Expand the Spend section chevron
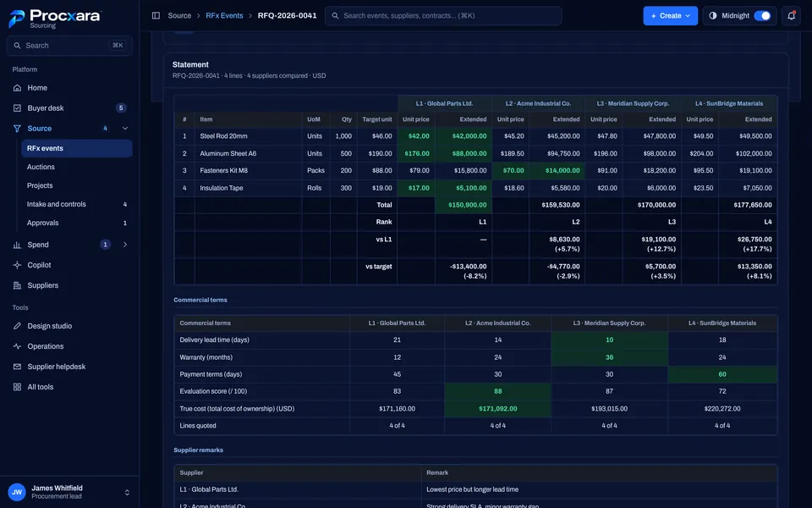The height and width of the screenshot is (508, 812). [125, 245]
